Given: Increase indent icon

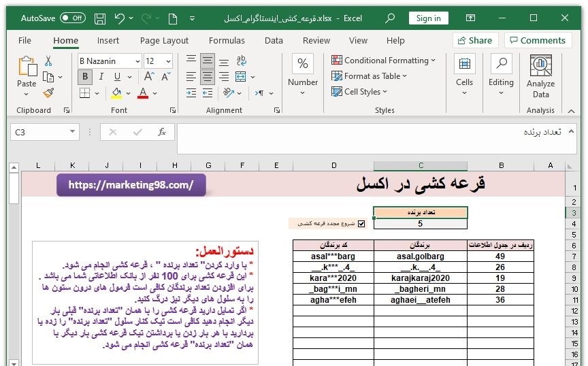Looking at the screenshot, I should point(191,93).
